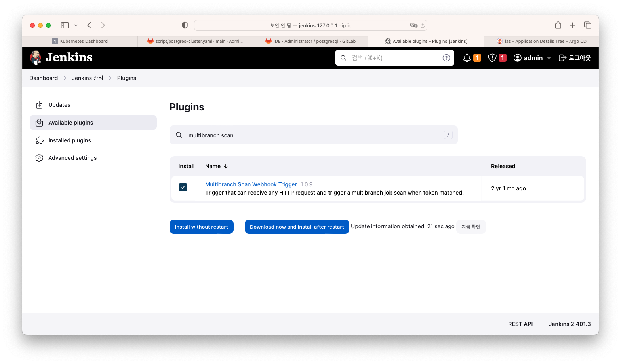Open the notifications bell icon
This screenshot has height=364, width=621.
pos(467,58)
